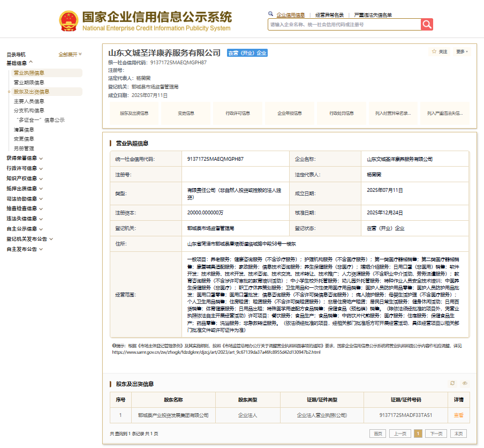Expand 自主发布公告 section
The image size is (484, 448).
pos(25,249)
